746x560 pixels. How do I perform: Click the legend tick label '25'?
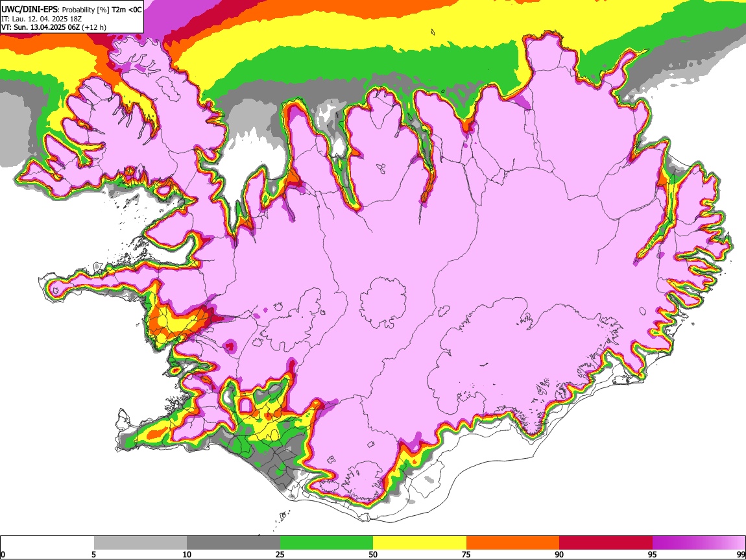pyautogui.click(x=280, y=555)
